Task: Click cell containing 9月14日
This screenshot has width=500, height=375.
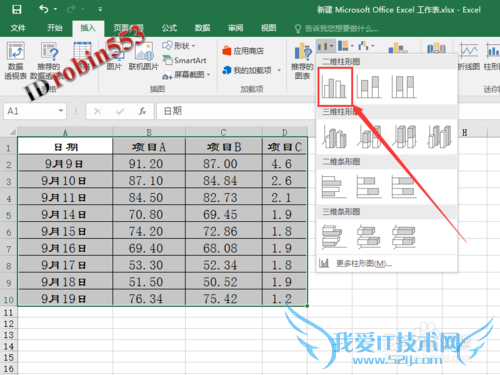Action: [x=65, y=214]
